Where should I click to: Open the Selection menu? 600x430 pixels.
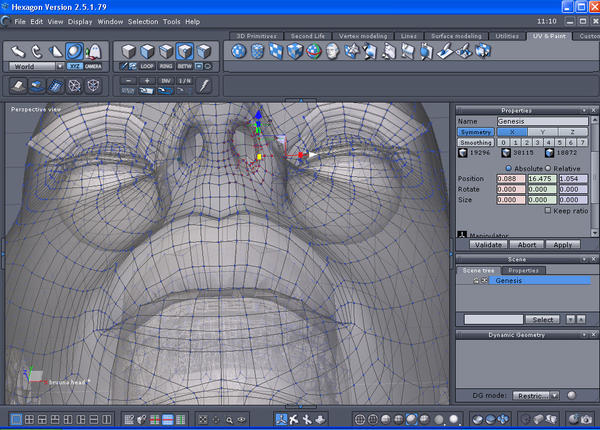142,21
